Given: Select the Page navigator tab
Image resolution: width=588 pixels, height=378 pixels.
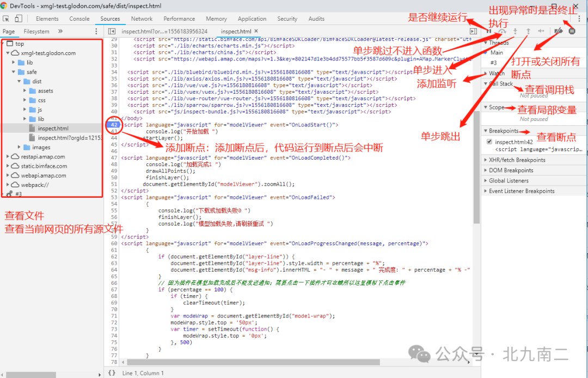Looking at the screenshot, I should (x=9, y=32).
